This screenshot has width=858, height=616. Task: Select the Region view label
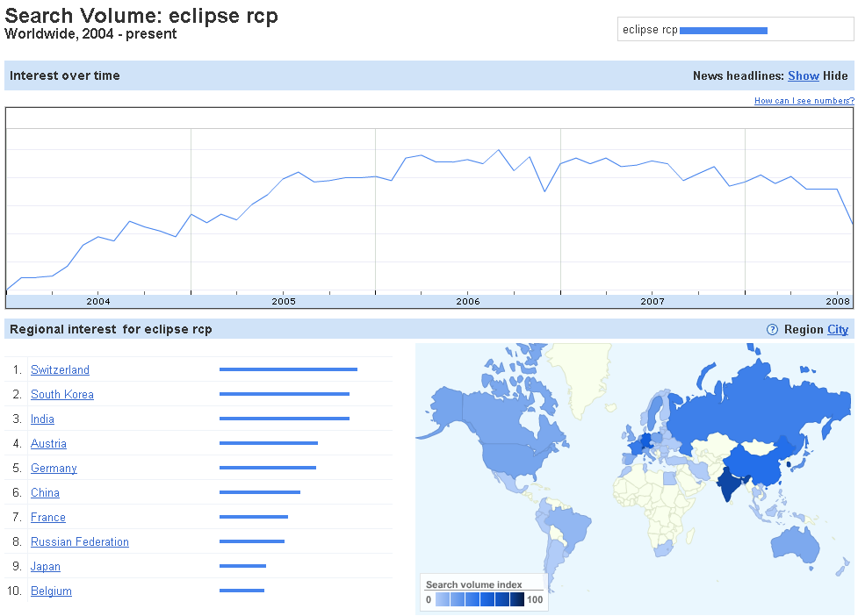point(804,330)
